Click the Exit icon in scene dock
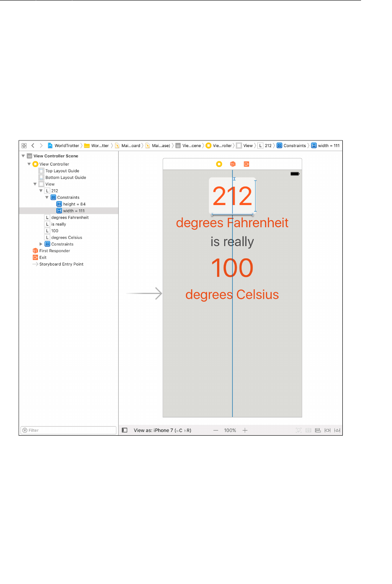 pos(246,164)
